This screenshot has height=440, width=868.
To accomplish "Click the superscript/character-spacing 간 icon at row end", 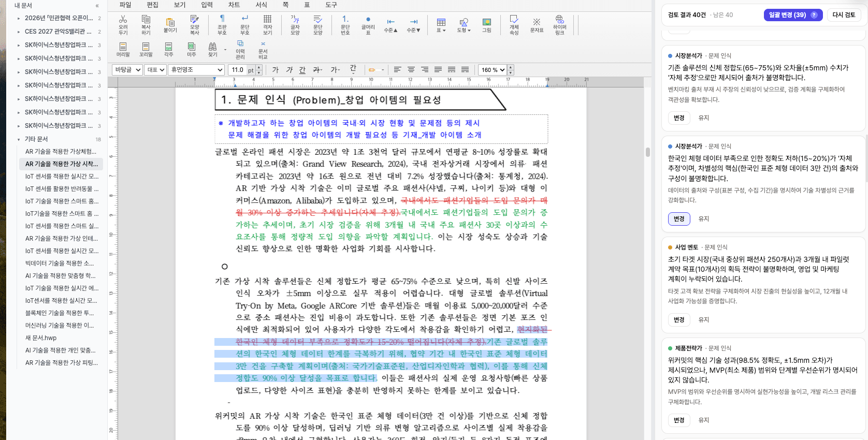I will coord(353,69).
